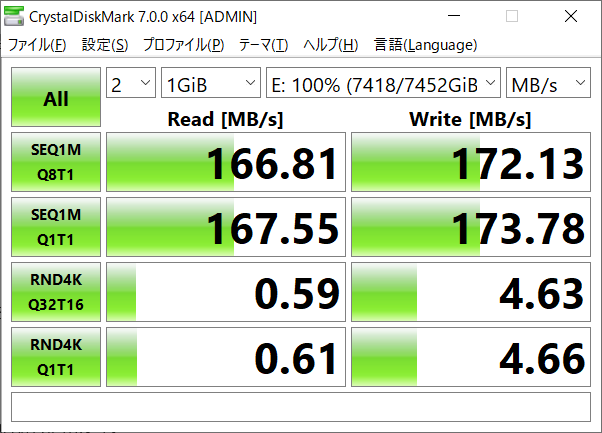Open the ファイル(F) menu
This screenshot has width=602, height=433.
37,45
